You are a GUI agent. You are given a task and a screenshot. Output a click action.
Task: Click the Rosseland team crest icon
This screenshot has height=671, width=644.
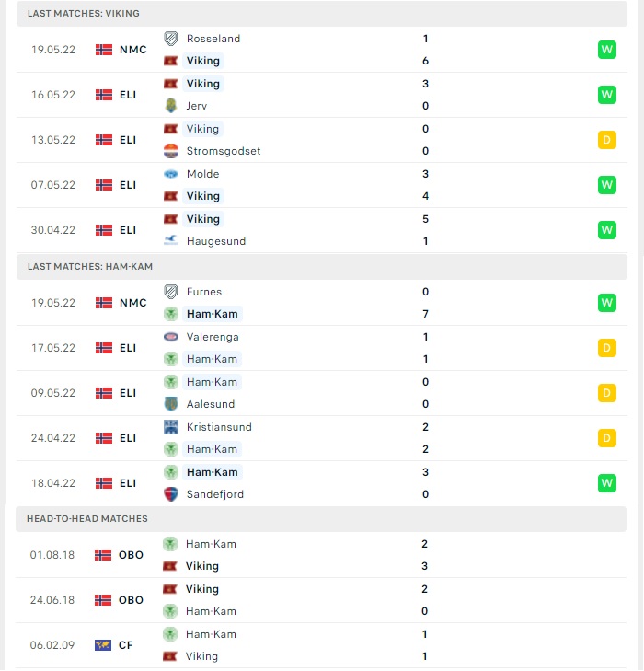tap(170, 39)
